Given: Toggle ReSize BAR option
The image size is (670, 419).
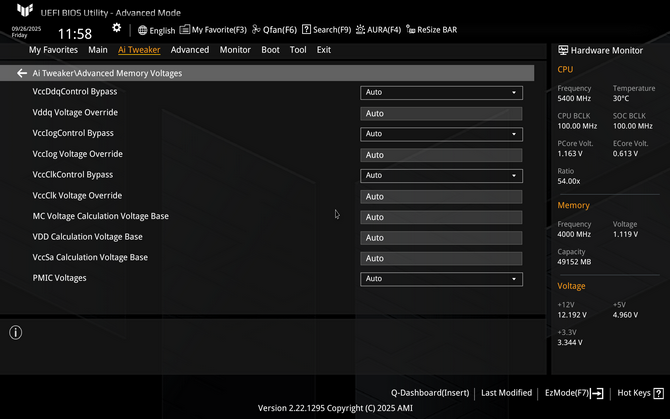Looking at the screenshot, I should tap(432, 30).
